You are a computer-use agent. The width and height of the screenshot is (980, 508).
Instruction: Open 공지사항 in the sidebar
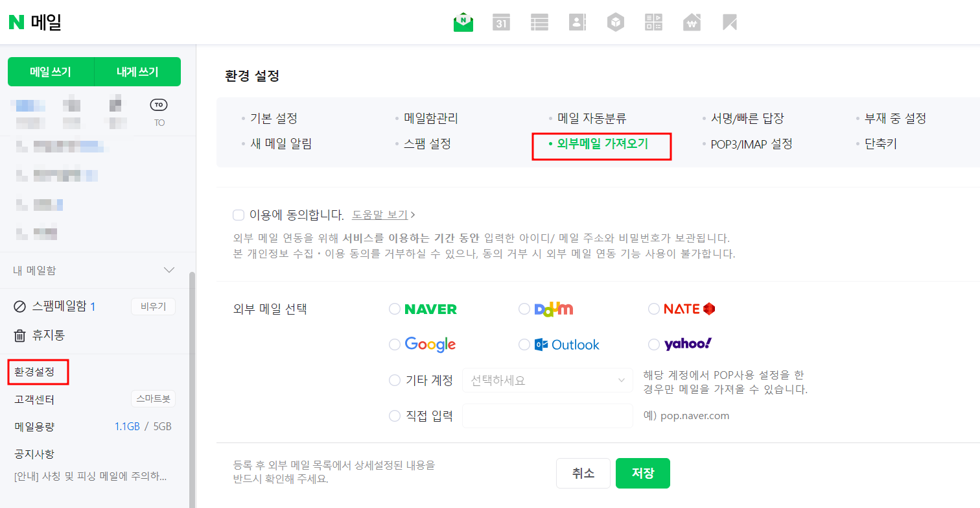coord(34,454)
